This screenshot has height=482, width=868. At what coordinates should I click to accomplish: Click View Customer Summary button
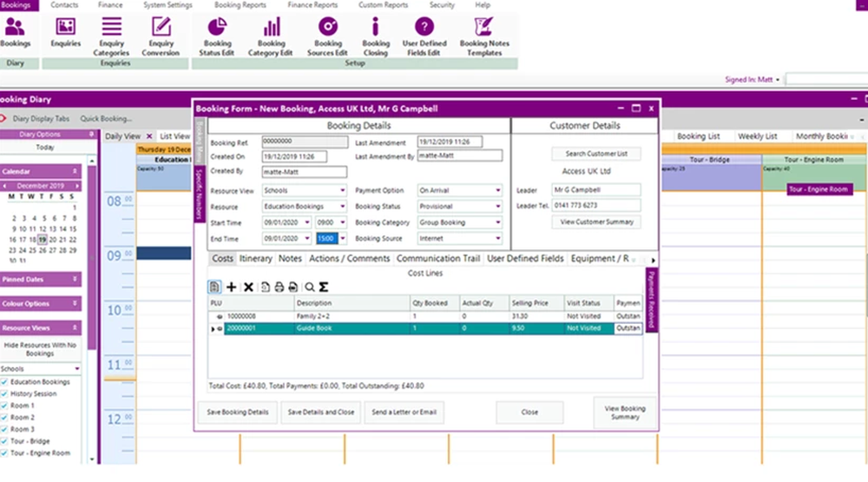pos(596,221)
